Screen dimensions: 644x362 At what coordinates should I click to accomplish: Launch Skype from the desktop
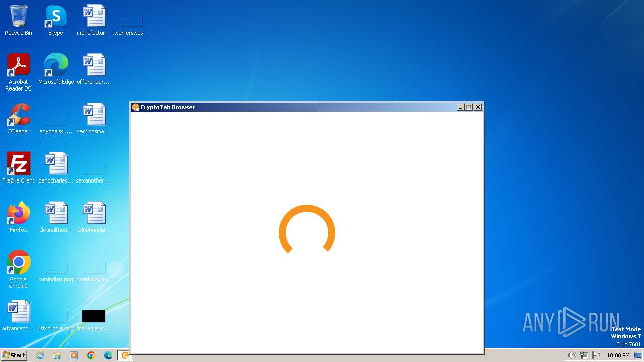tap(56, 21)
